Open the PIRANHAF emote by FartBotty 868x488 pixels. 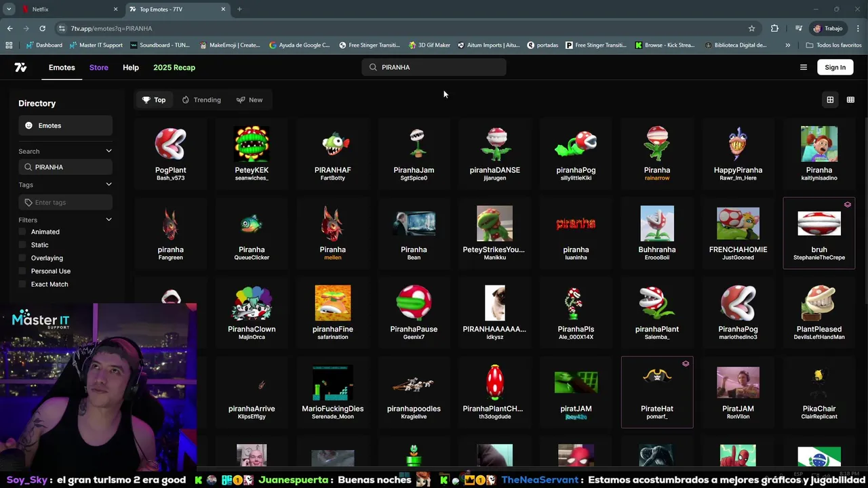pyautogui.click(x=332, y=154)
